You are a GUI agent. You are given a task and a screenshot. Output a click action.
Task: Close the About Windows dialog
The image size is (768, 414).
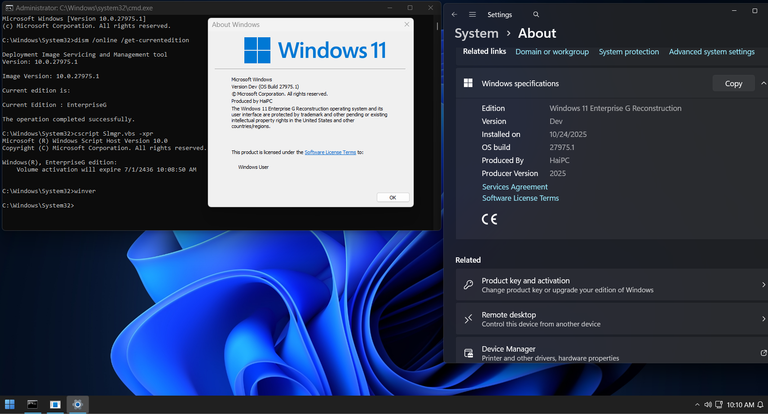(407, 24)
